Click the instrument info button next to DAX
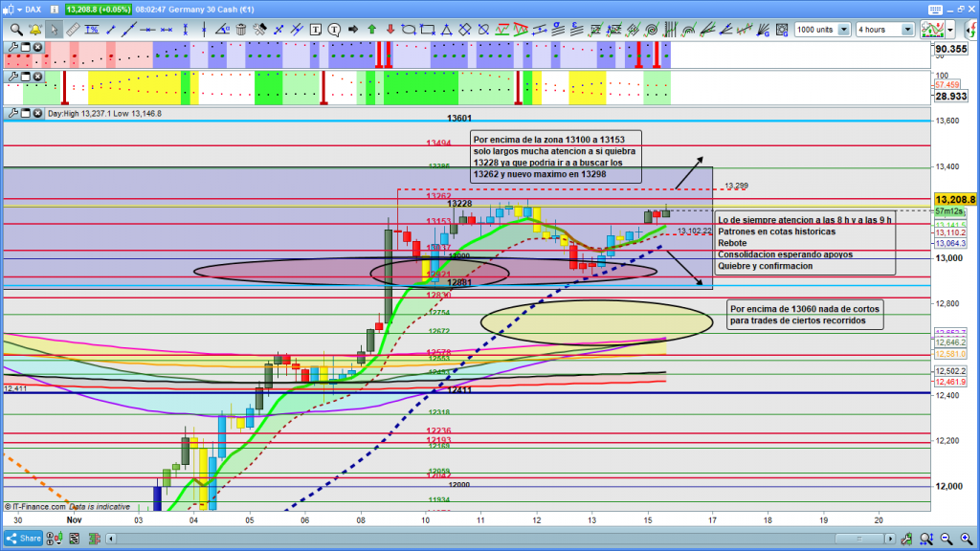 pos(55,10)
